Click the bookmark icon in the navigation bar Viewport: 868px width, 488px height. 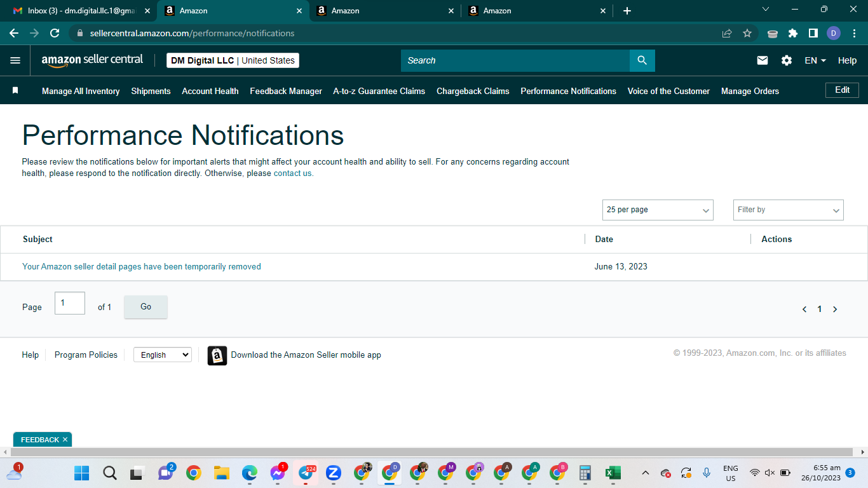tap(15, 91)
